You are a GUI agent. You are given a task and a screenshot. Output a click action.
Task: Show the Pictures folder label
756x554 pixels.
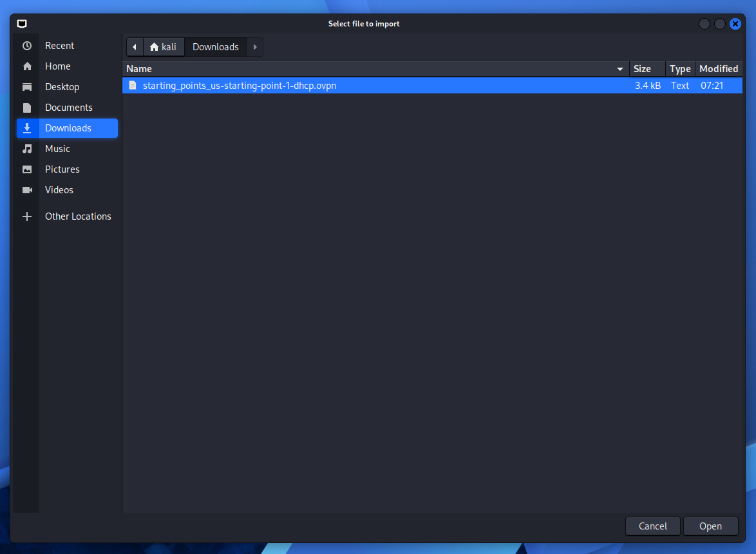pyautogui.click(x=62, y=169)
